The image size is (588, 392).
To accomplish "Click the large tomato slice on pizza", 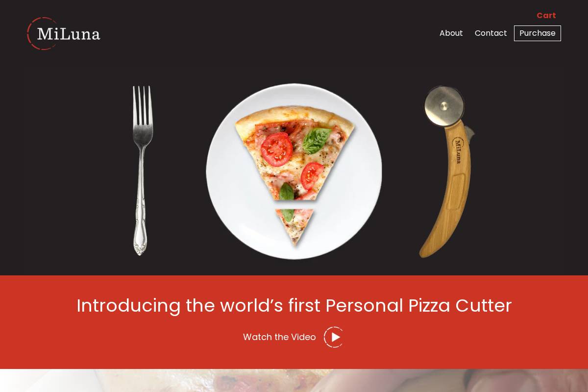I will (x=276, y=149).
